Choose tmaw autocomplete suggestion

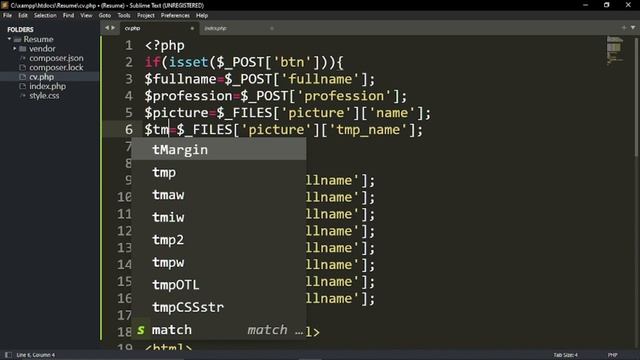(219, 195)
